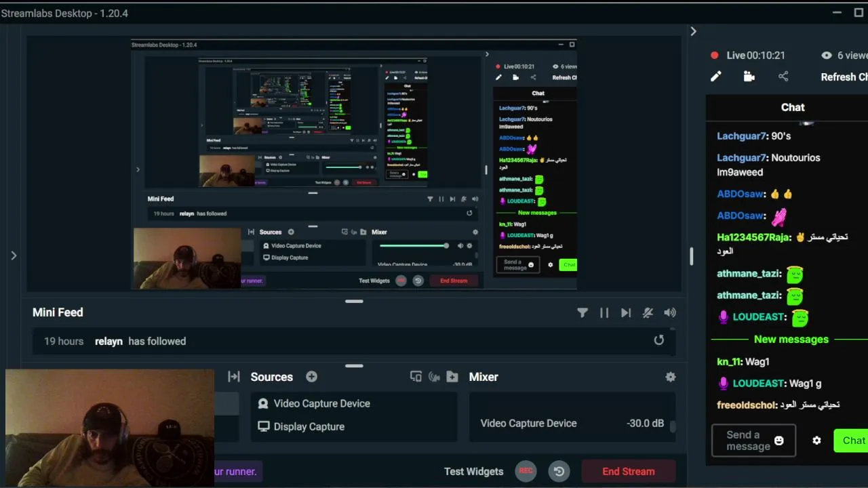Skip to next alert in Mini Feed
This screenshot has width=868, height=488.
626,312
